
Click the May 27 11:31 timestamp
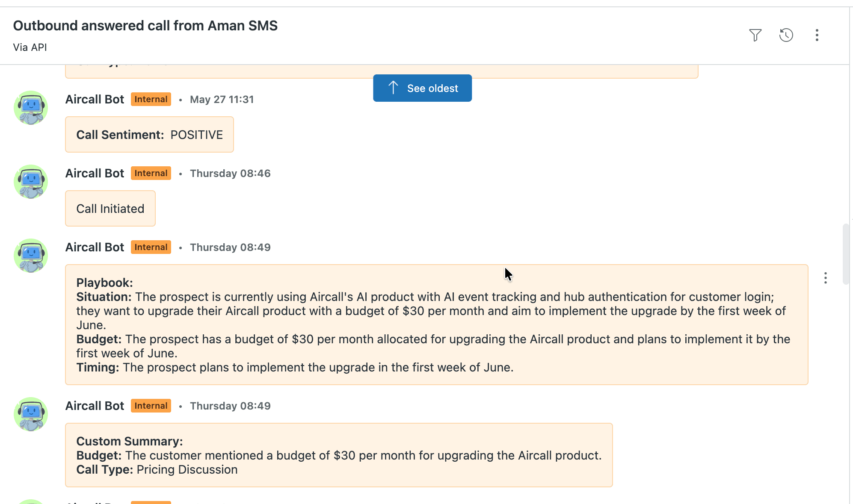point(222,100)
